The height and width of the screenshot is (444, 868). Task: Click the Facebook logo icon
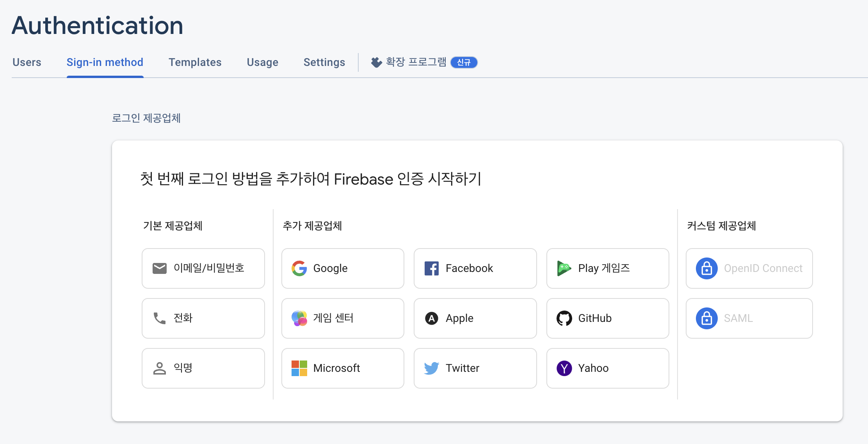[431, 268]
